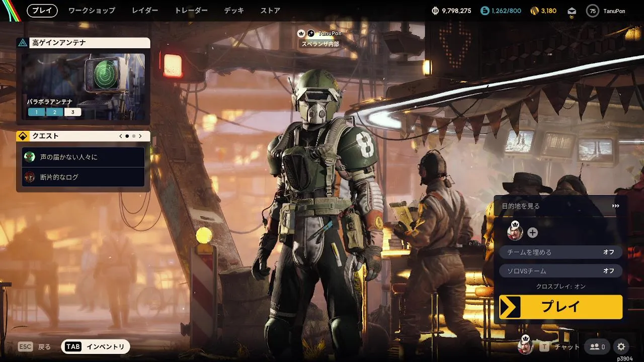Click the plus icon beside the TanuPon nameplate
This screenshot has height=362, width=644.
point(311,33)
